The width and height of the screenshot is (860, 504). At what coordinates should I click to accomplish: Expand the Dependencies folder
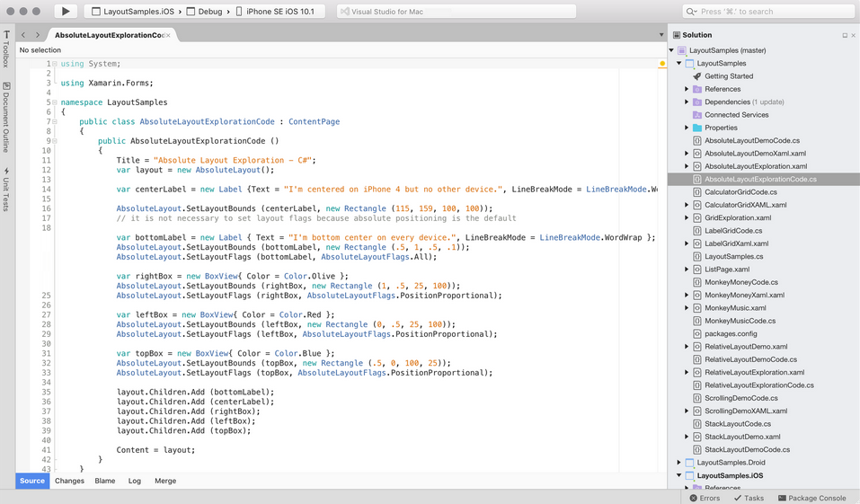(687, 102)
